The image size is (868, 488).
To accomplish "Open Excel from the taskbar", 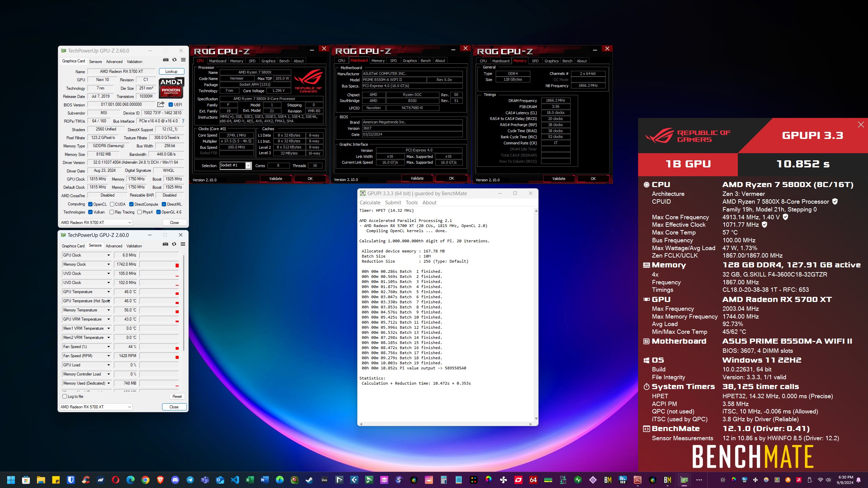I will pos(250,480).
